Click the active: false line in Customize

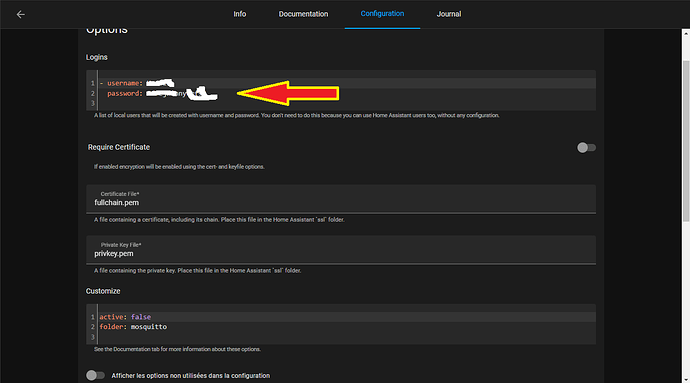click(347, 317)
